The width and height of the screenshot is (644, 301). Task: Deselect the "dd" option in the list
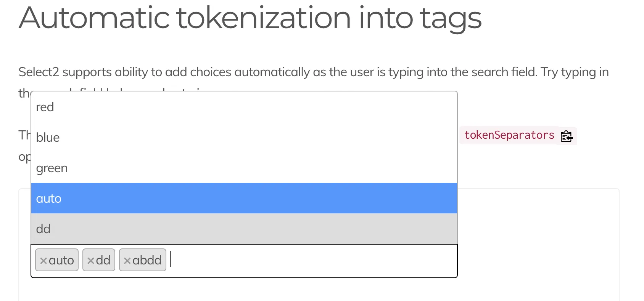[x=43, y=229]
